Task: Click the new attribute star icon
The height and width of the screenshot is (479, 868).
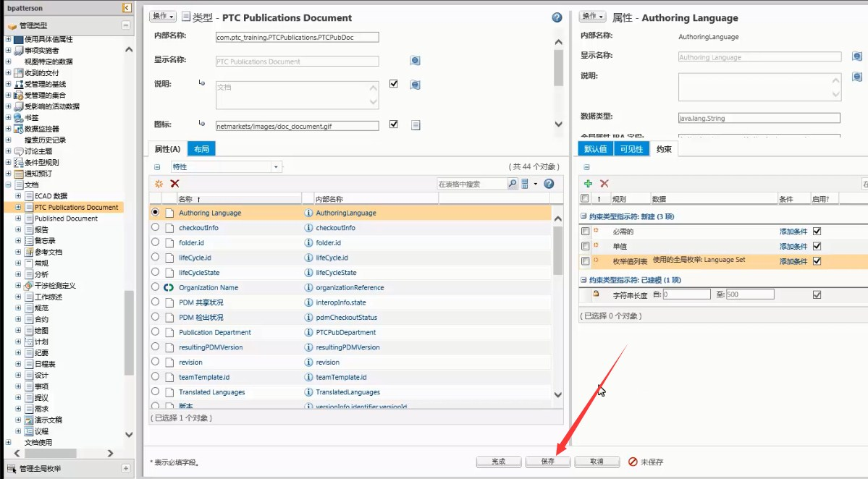Action: pos(159,184)
